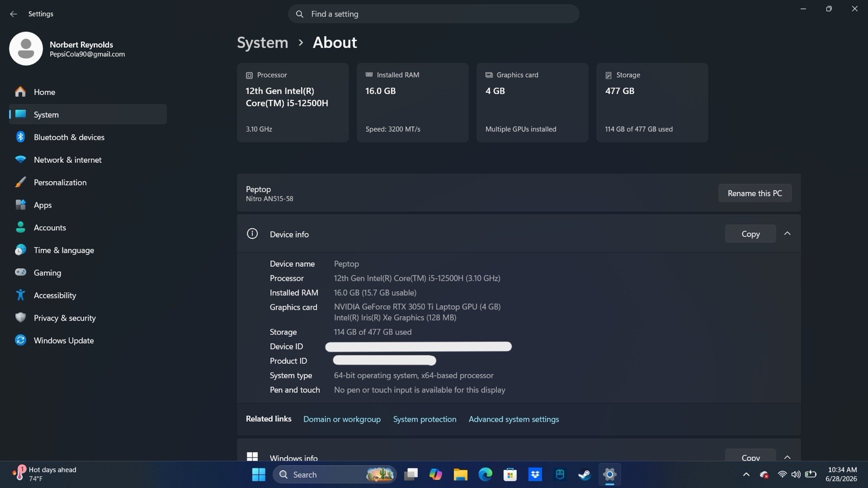Screen dimensions: 868x488
Task: Open Privacy & security settings
Action: click(x=88, y=318)
